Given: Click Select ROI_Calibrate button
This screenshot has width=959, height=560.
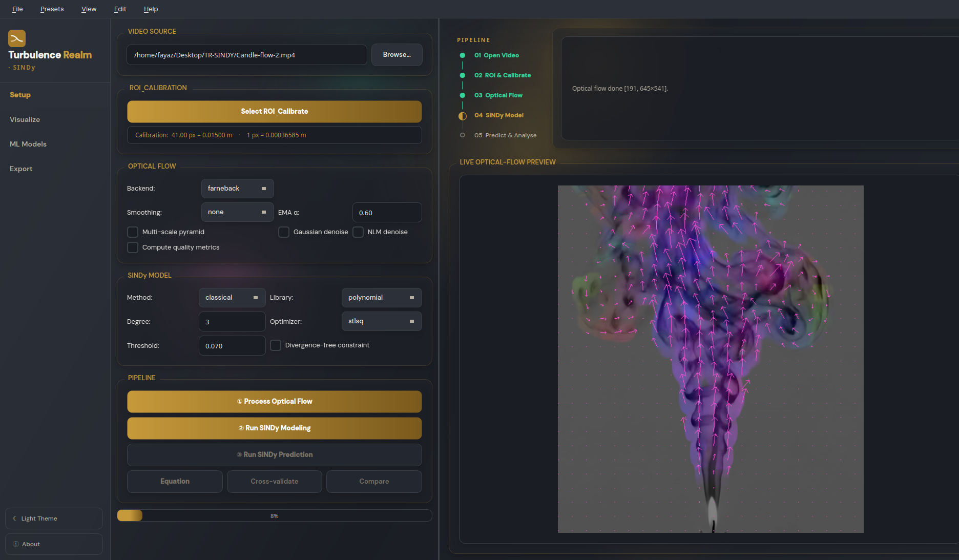Looking at the screenshot, I should (x=275, y=111).
